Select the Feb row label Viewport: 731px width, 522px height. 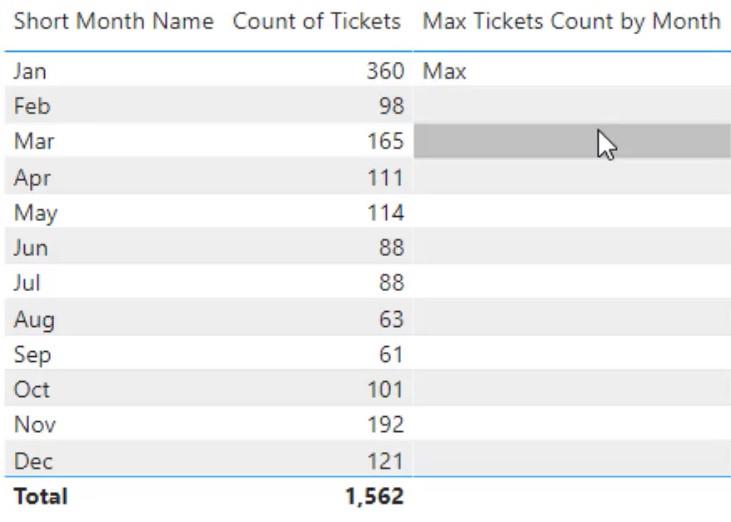tap(32, 106)
